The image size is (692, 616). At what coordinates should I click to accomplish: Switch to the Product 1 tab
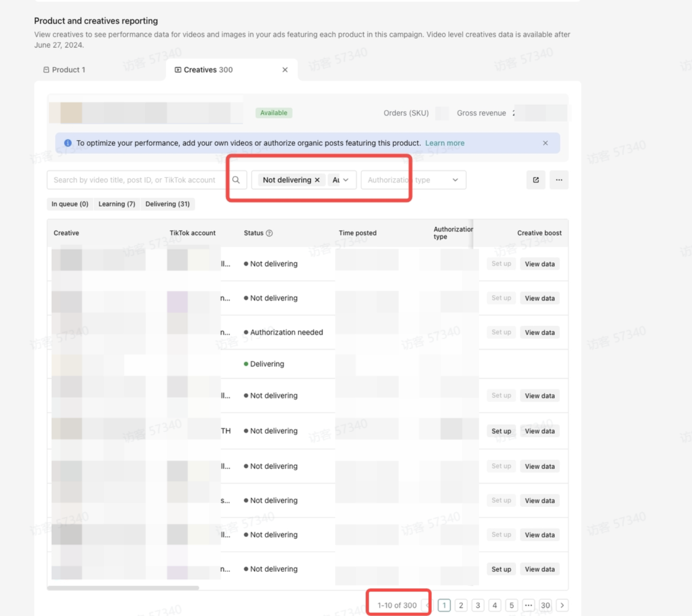pyautogui.click(x=64, y=70)
